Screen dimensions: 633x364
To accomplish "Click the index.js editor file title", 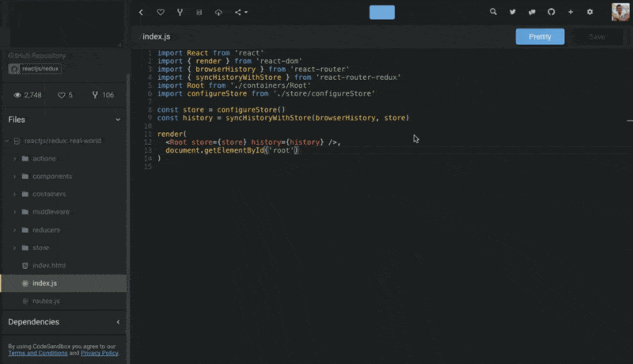I will (x=156, y=36).
